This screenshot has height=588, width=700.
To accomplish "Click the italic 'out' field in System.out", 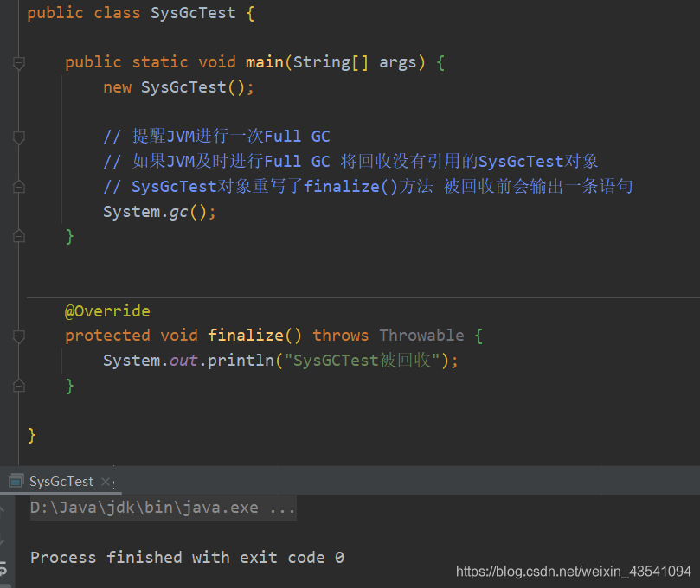I will click(x=183, y=360).
